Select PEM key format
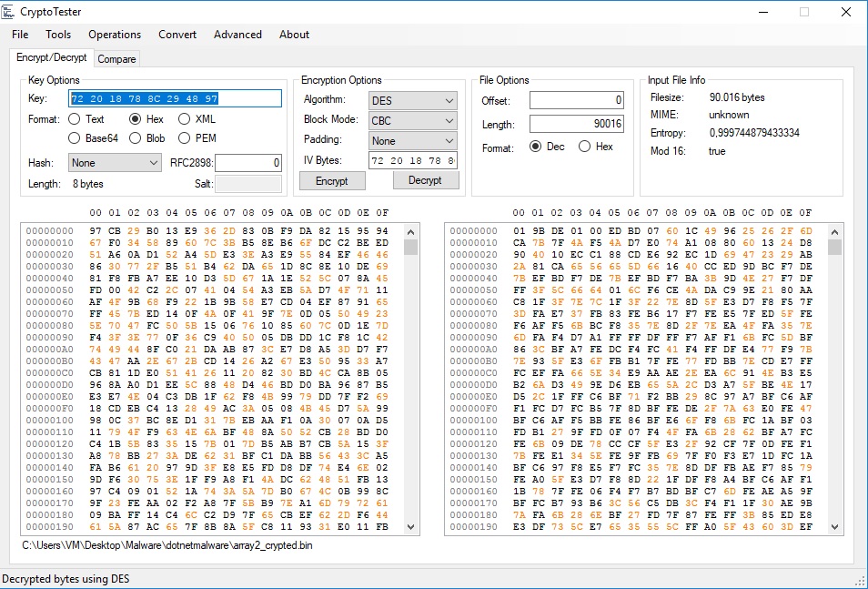This screenshot has height=589, width=868. coord(197,138)
